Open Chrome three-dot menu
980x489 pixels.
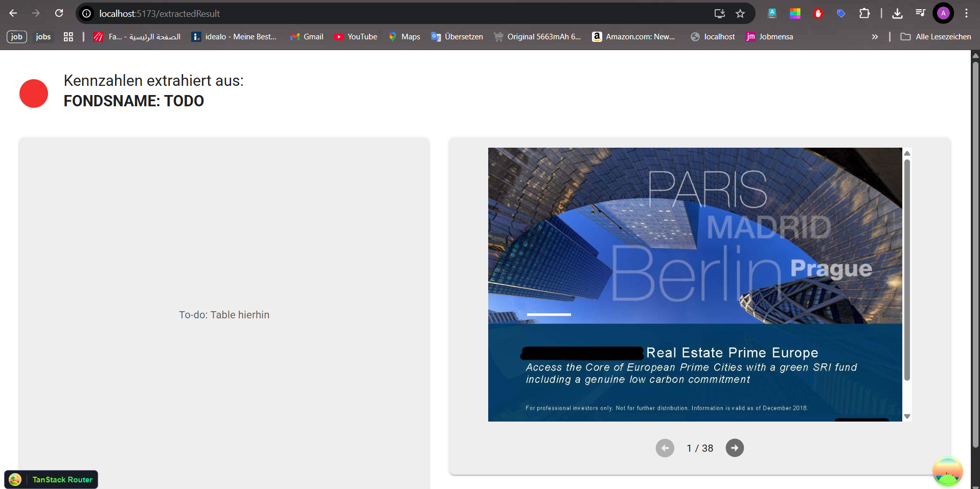[x=966, y=13]
